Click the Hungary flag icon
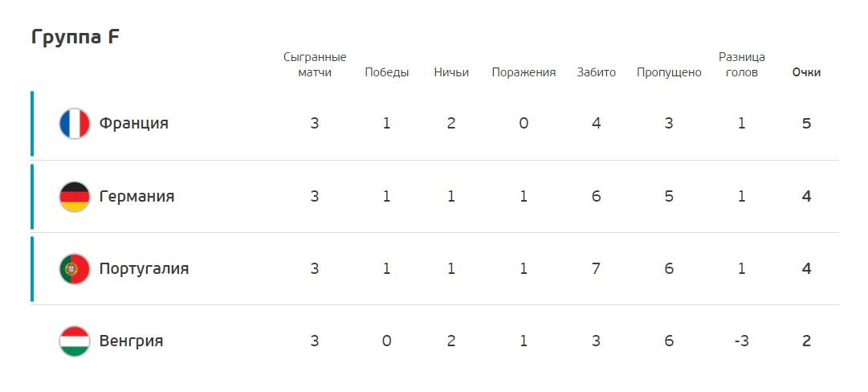The width and height of the screenshot is (868, 392). point(74,341)
